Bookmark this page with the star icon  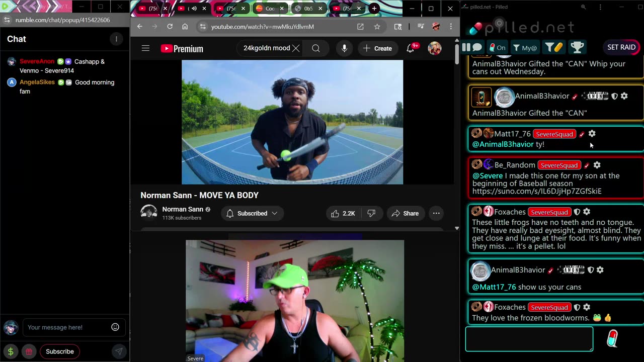[377, 27]
